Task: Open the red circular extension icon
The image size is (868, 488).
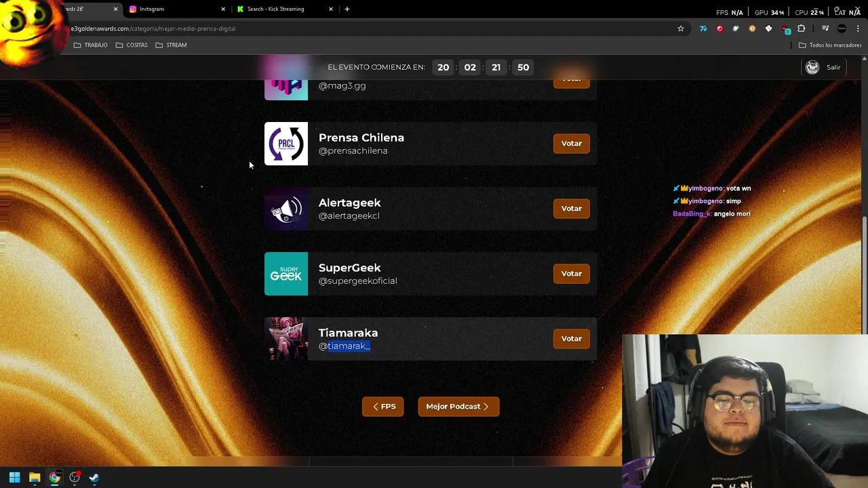Action: (719, 28)
